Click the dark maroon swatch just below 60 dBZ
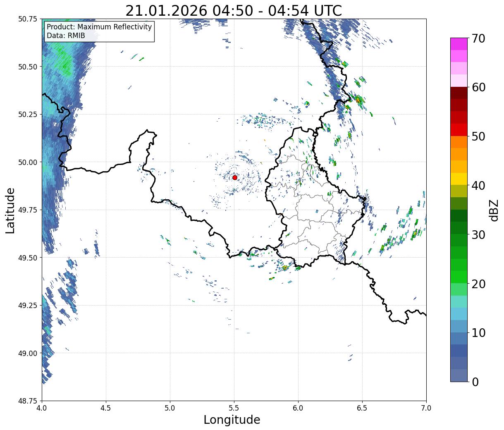Screen dimensions: 504x430 tap(459, 93)
